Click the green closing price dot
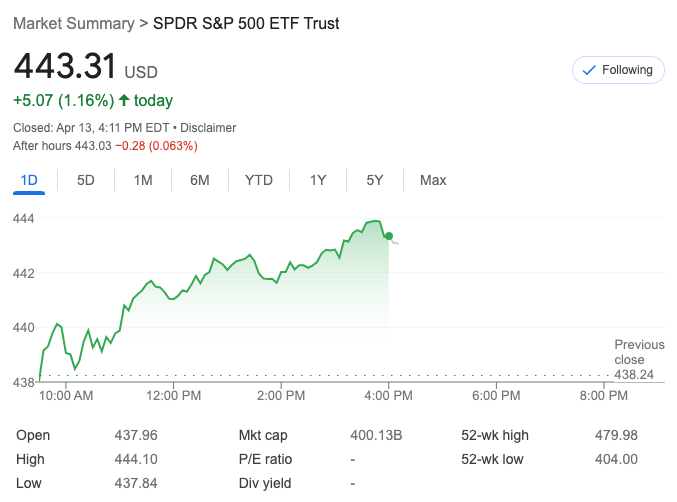Screen dimensions: 677x502 pyautogui.click(x=389, y=236)
